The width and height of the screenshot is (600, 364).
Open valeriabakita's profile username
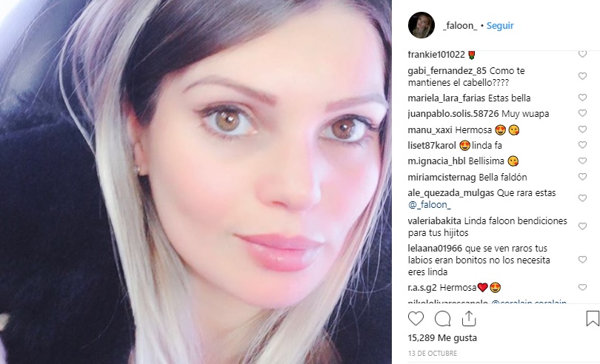tap(434, 221)
